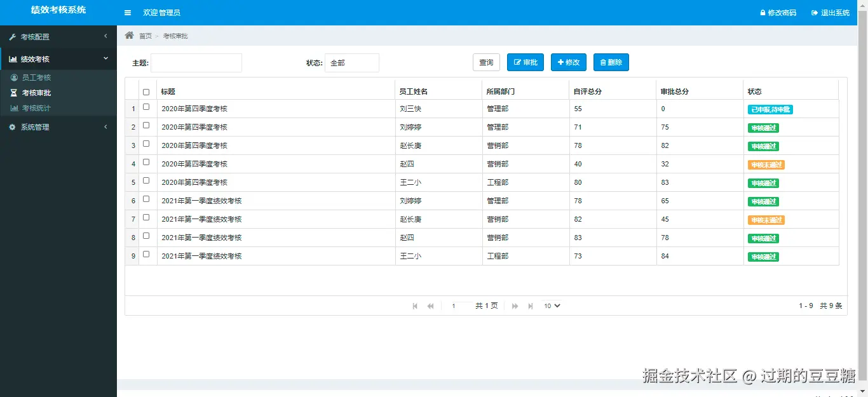
Task: Click the logout icon beside 退出系统
Action: 816,12
